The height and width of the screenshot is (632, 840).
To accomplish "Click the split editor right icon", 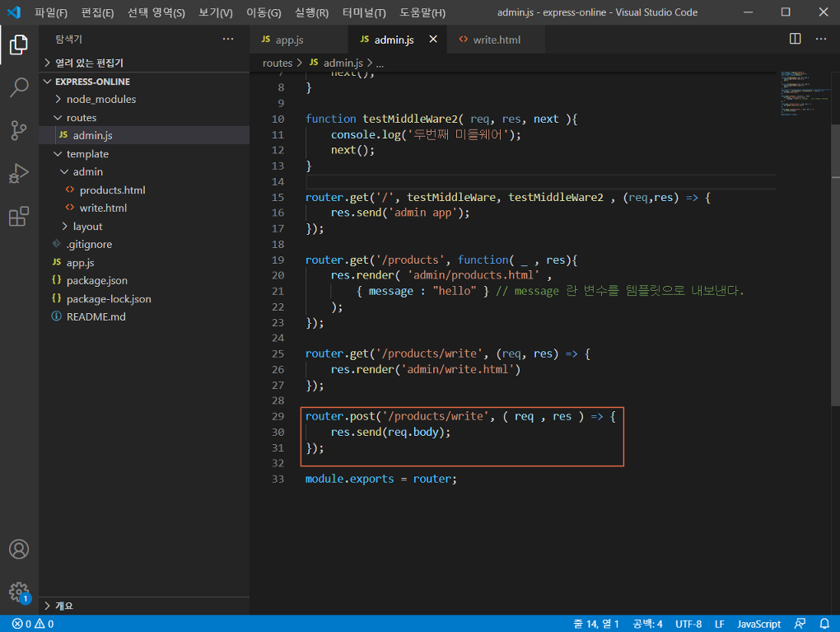I will click(795, 39).
